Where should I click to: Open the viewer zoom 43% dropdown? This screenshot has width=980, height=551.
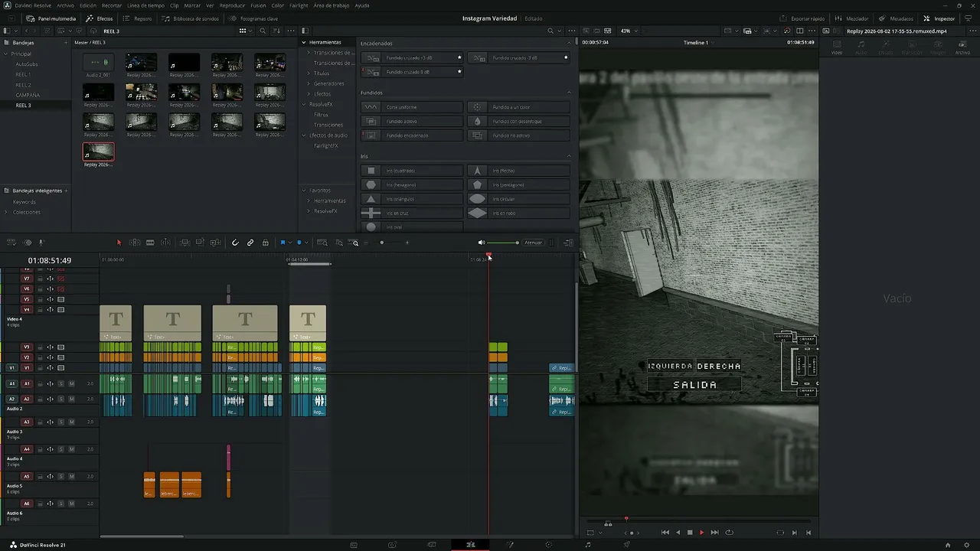(628, 31)
